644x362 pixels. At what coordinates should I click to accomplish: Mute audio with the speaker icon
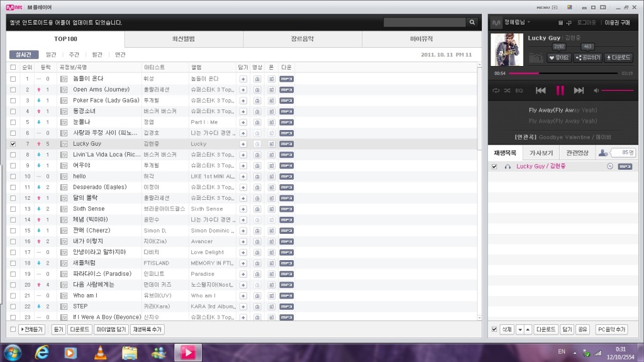596,90
